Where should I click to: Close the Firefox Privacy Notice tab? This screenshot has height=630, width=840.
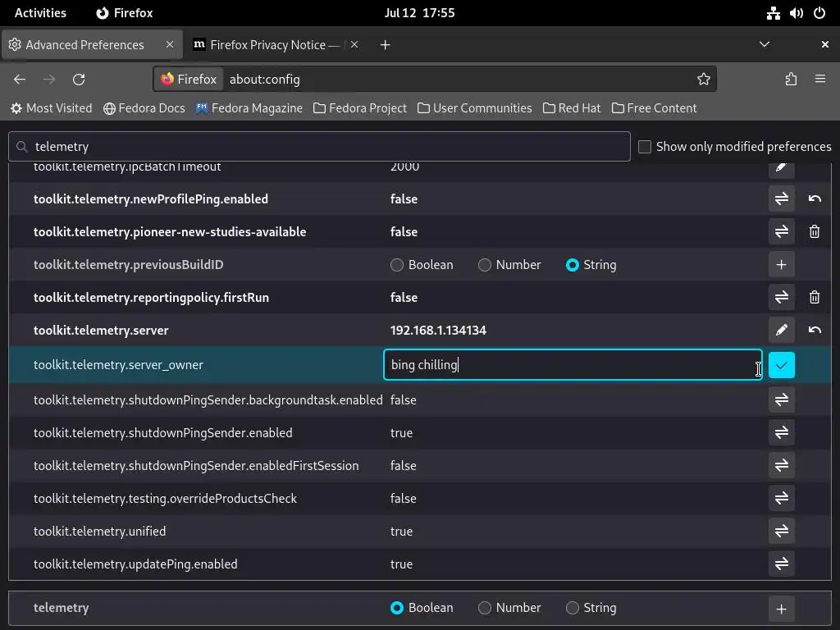pyautogui.click(x=354, y=44)
